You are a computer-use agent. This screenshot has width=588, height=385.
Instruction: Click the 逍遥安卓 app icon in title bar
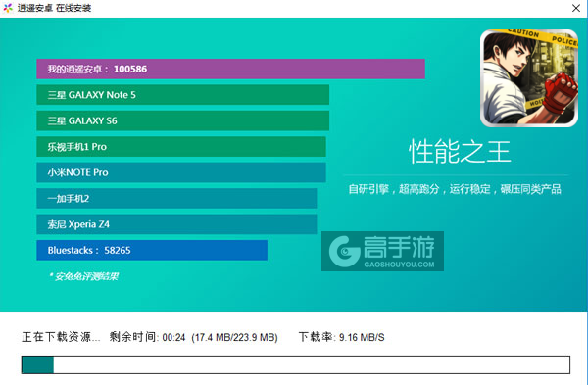[8, 8]
